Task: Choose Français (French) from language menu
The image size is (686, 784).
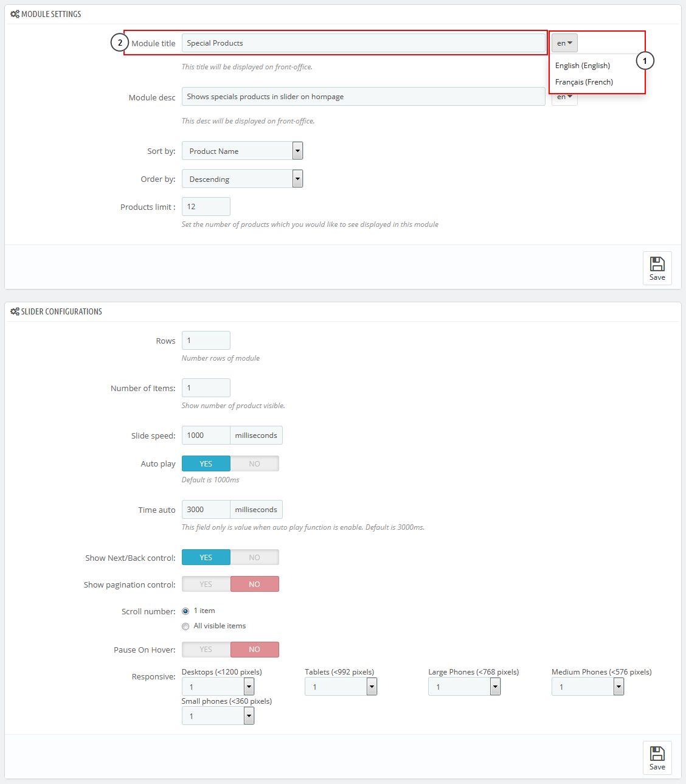Action: click(584, 82)
